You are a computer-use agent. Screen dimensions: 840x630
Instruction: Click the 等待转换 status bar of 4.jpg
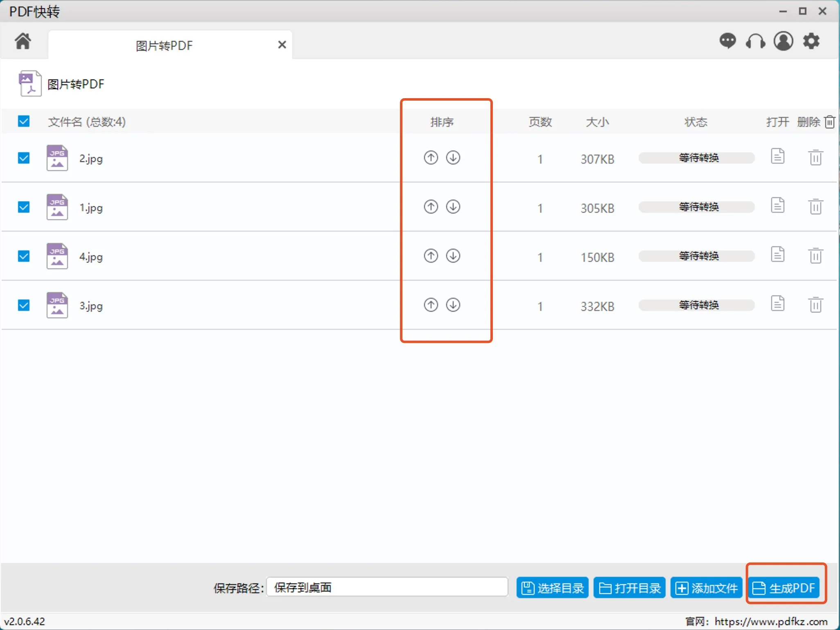(696, 256)
